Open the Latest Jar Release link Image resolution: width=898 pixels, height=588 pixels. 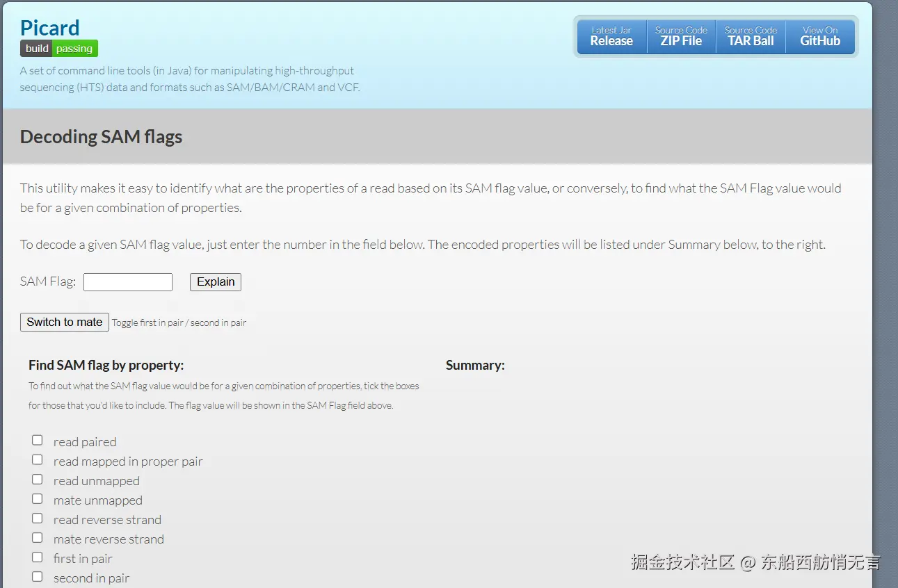pos(611,36)
